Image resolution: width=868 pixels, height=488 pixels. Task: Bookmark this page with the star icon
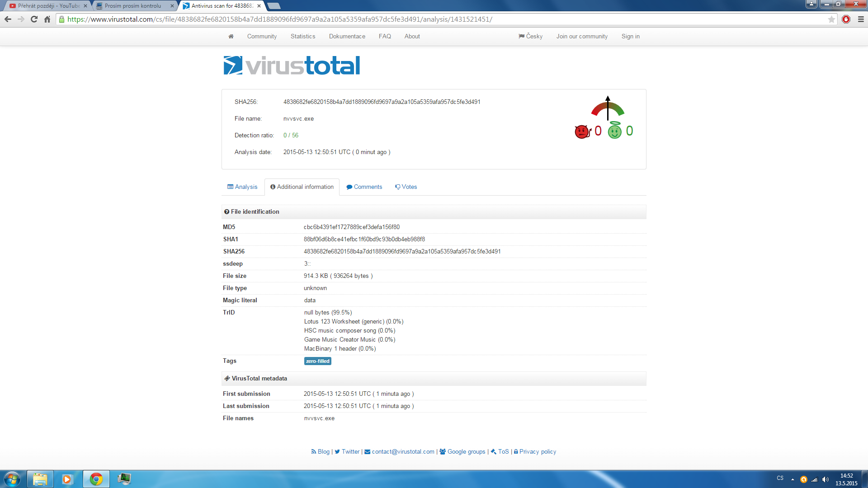[x=831, y=19]
